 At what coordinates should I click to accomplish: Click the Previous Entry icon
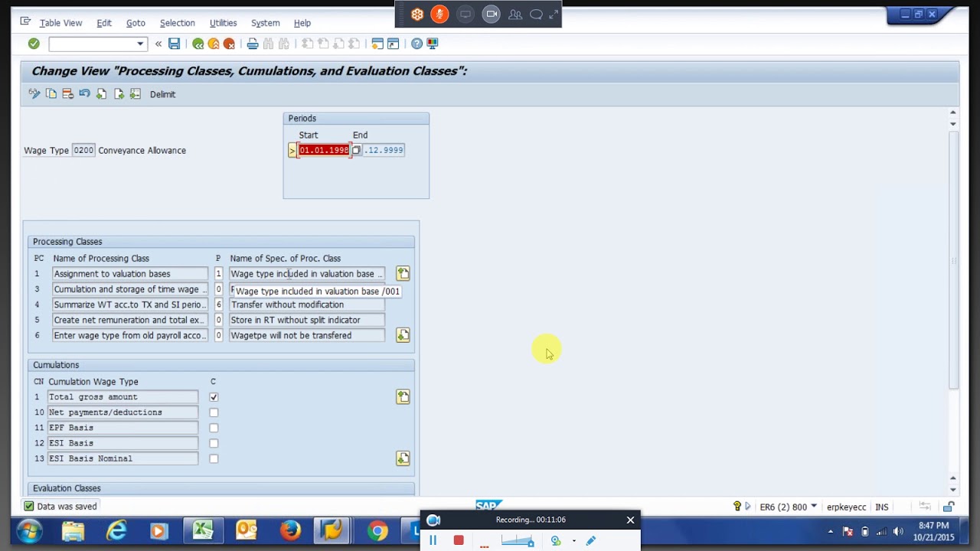coord(102,93)
